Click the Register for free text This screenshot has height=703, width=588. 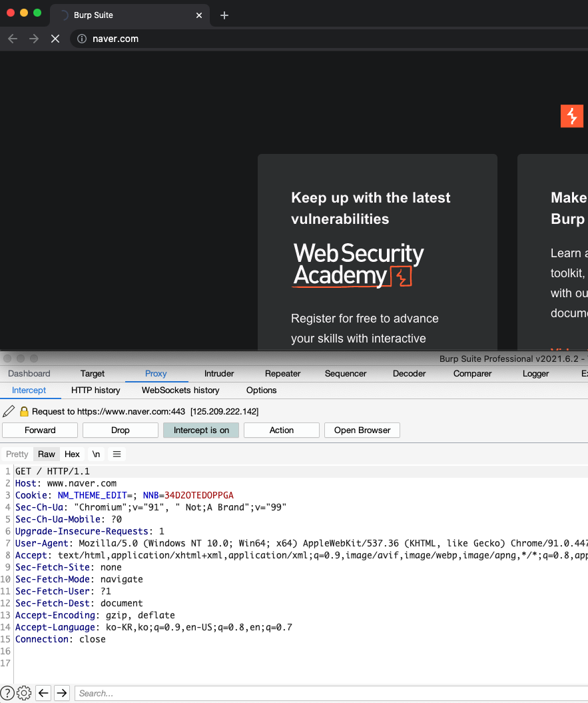(365, 329)
